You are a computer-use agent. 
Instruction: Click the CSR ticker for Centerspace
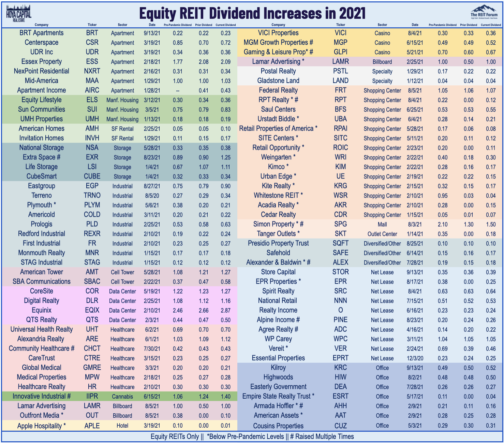tap(92, 42)
